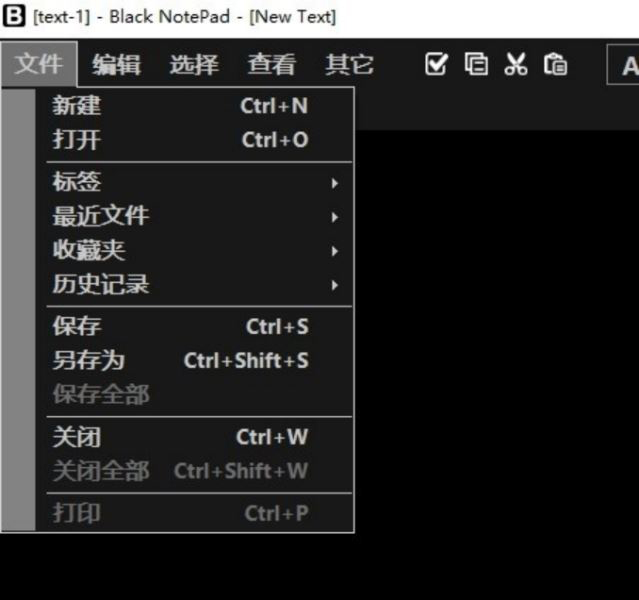The width and height of the screenshot is (639, 600).
Task: Close the open 文件 menu
Action: coord(39,64)
